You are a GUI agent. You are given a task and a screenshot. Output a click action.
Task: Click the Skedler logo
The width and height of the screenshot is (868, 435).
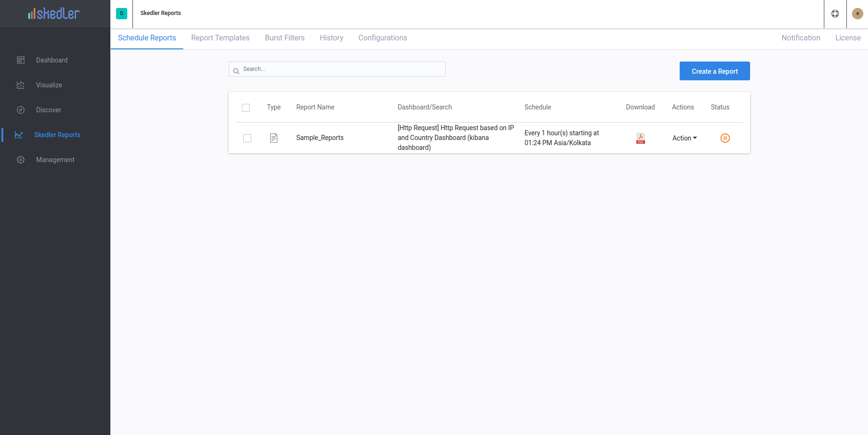pos(54,14)
